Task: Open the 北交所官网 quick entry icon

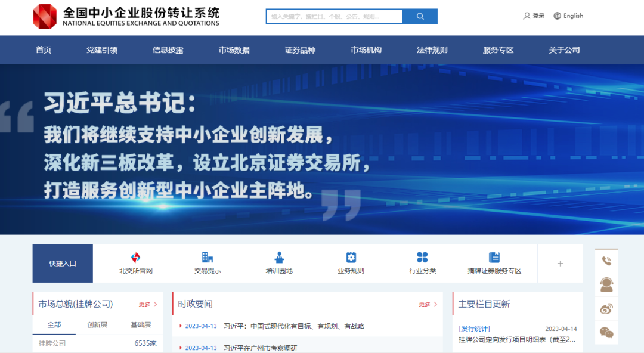Action: tap(136, 258)
